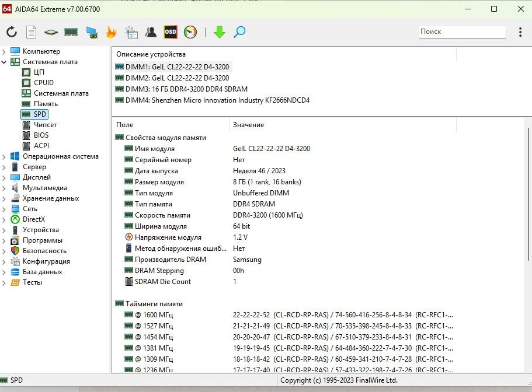Select the Программы tree item

43,240
